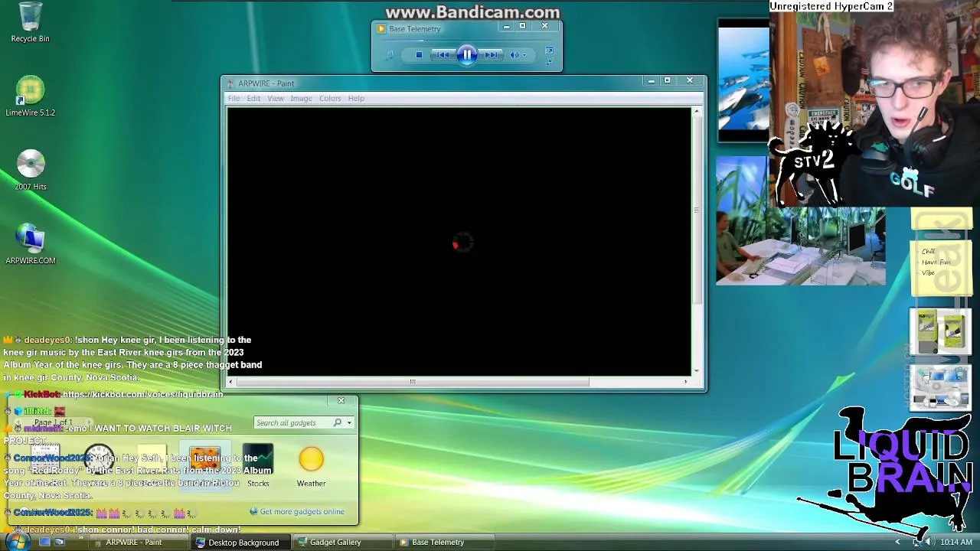The height and width of the screenshot is (551, 980).
Task: Click the dolphins picture gadget
Action: 743,80
